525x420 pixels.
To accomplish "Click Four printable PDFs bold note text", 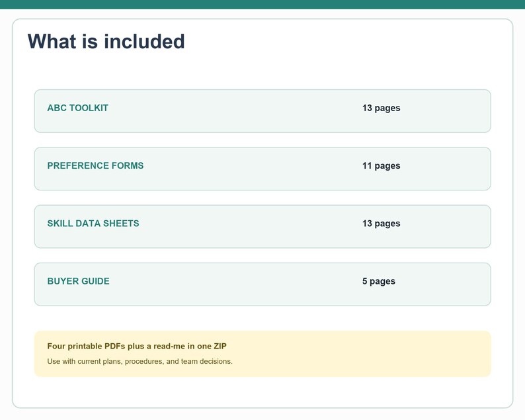I will tap(137, 346).
